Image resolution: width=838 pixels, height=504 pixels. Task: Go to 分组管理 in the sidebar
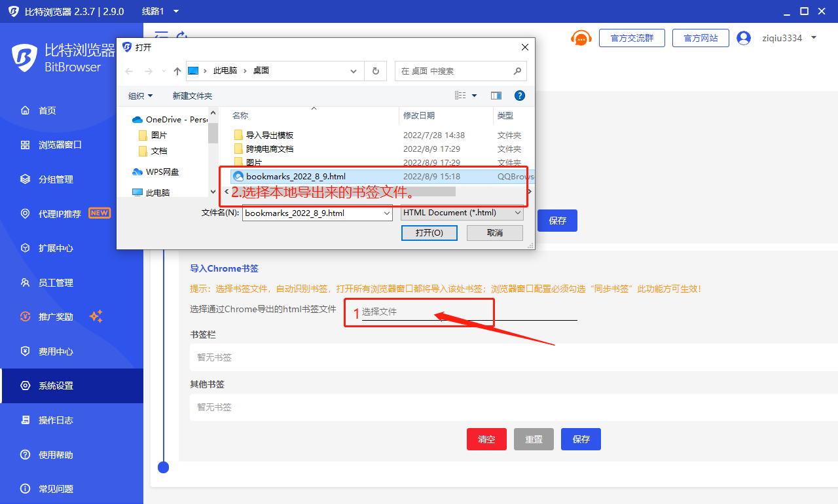tap(56, 179)
